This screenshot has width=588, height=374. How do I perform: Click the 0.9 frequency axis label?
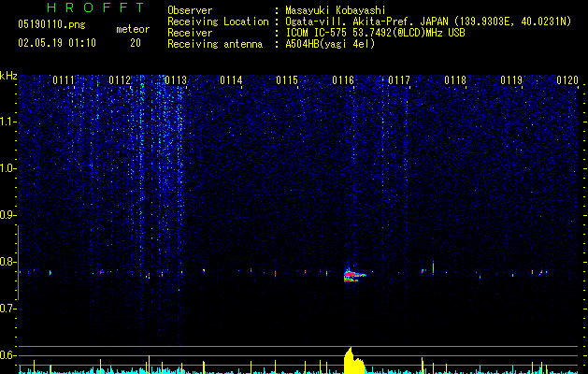(x=8, y=215)
